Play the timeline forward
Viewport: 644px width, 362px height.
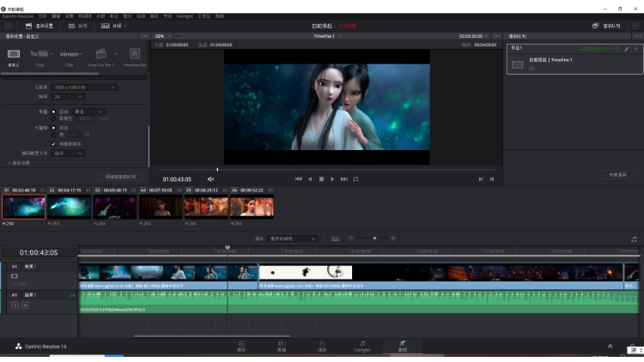pyautogui.click(x=332, y=179)
